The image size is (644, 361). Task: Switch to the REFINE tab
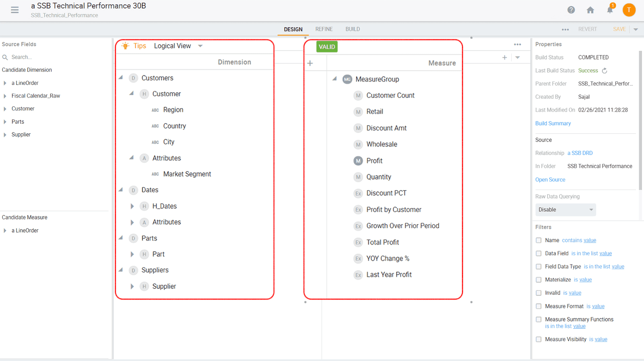(x=324, y=29)
